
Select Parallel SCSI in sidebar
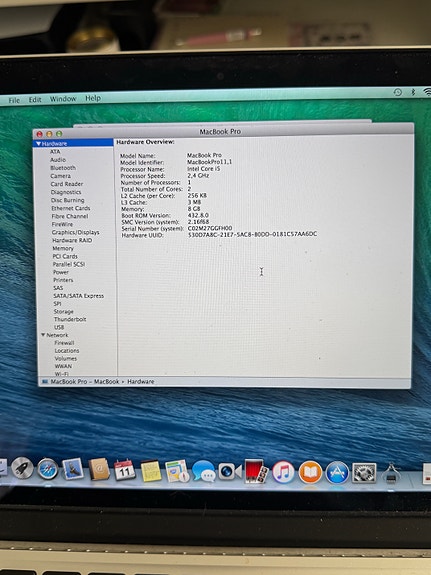(69, 264)
